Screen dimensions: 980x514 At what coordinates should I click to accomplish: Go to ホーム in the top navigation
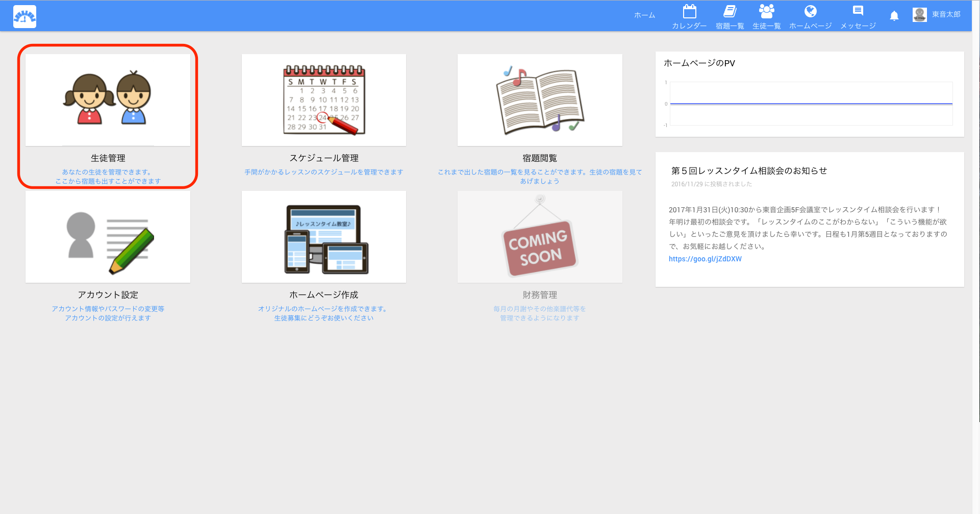[645, 15]
